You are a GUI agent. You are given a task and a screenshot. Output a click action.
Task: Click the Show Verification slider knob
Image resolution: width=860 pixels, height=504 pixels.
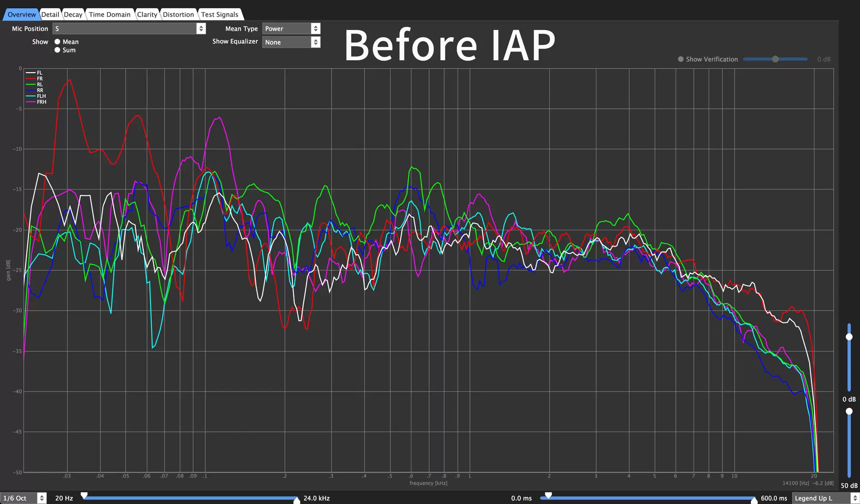pyautogui.click(x=775, y=59)
